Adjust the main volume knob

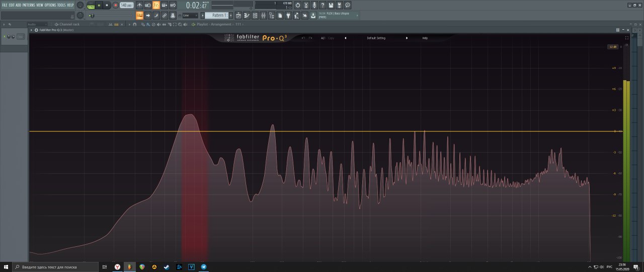[80, 5]
